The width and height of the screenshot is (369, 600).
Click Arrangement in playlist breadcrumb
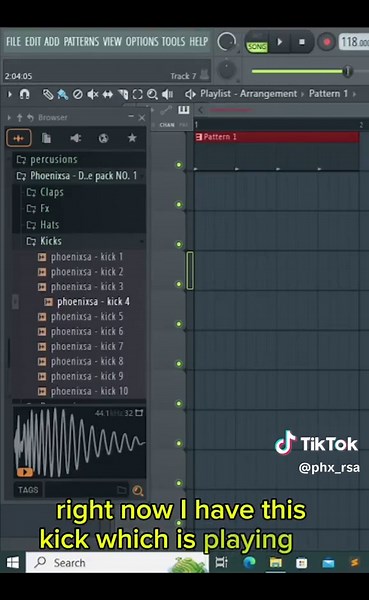click(x=268, y=93)
